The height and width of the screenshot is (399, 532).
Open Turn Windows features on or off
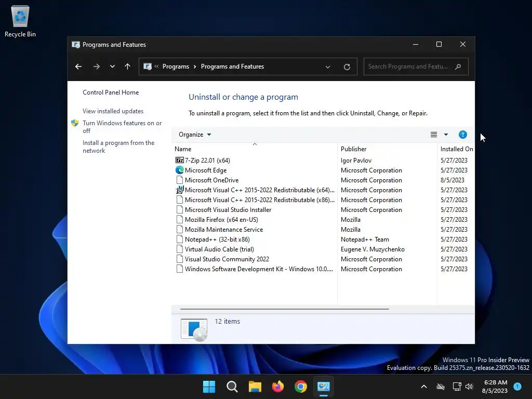(x=122, y=127)
